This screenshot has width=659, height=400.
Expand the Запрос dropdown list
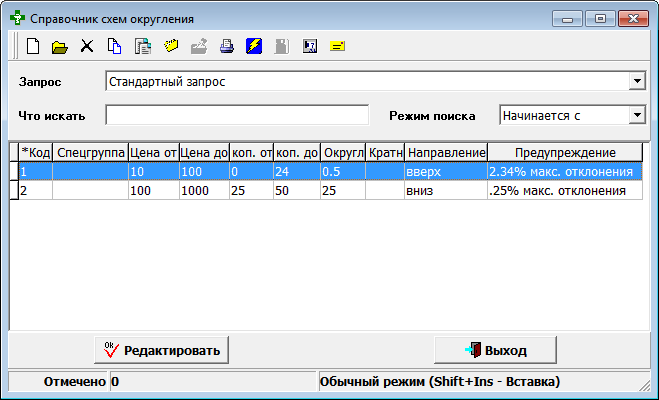pos(636,81)
